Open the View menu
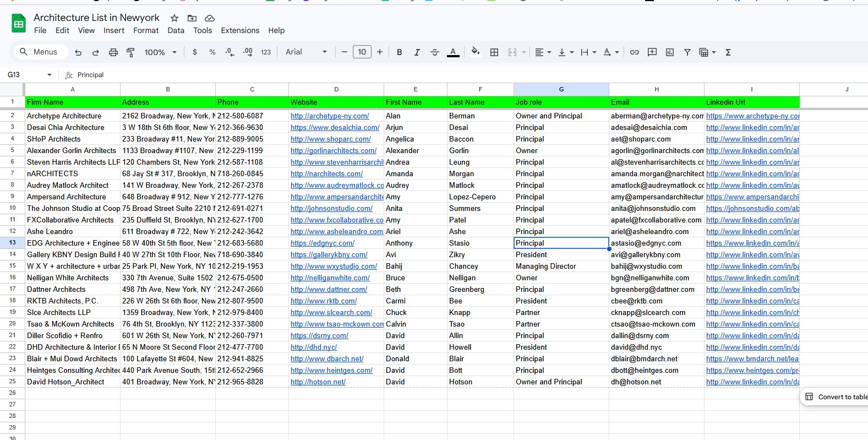 (x=86, y=30)
